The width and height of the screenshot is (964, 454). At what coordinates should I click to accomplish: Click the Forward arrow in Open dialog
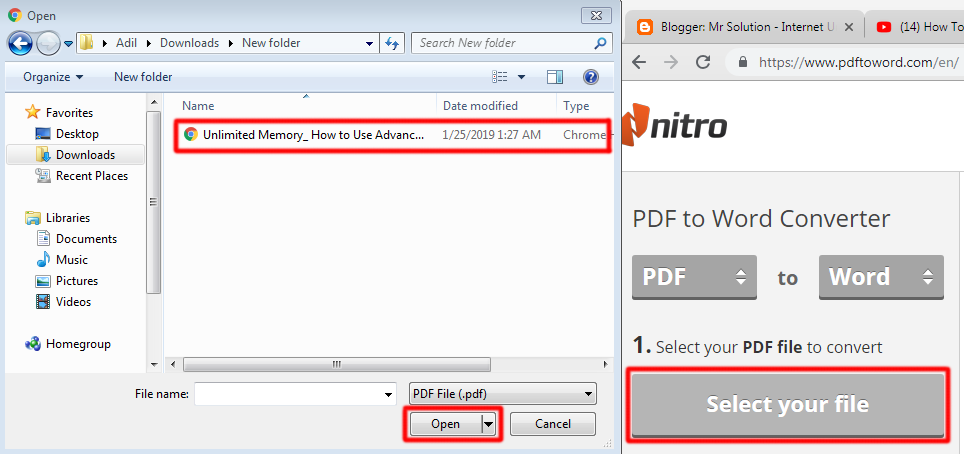click(x=47, y=43)
